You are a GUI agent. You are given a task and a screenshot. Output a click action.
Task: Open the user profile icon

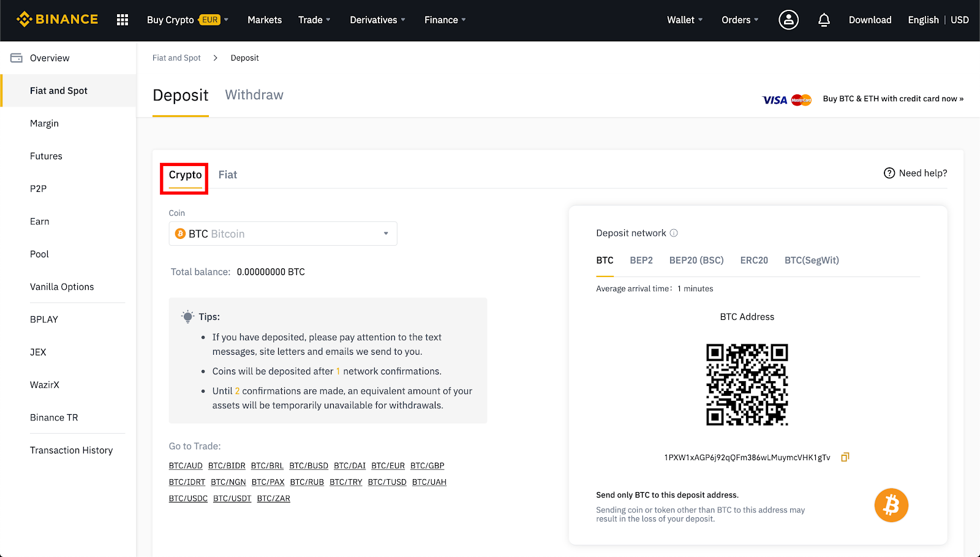788,20
